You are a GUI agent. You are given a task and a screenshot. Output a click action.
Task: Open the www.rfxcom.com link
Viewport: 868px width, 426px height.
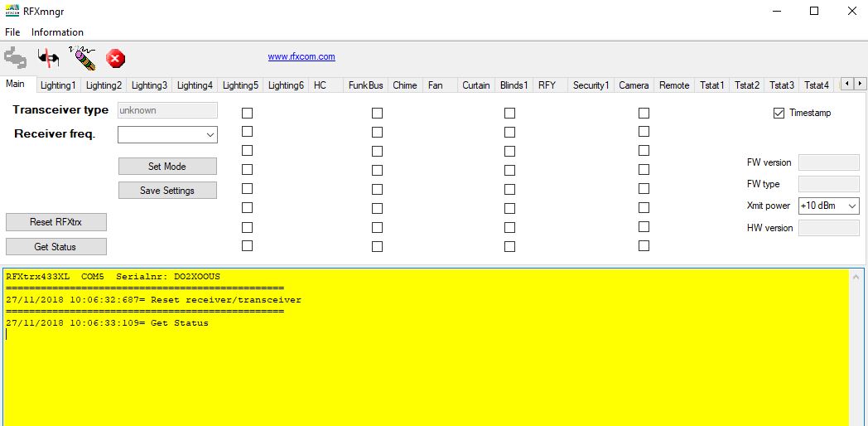(301, 56)
